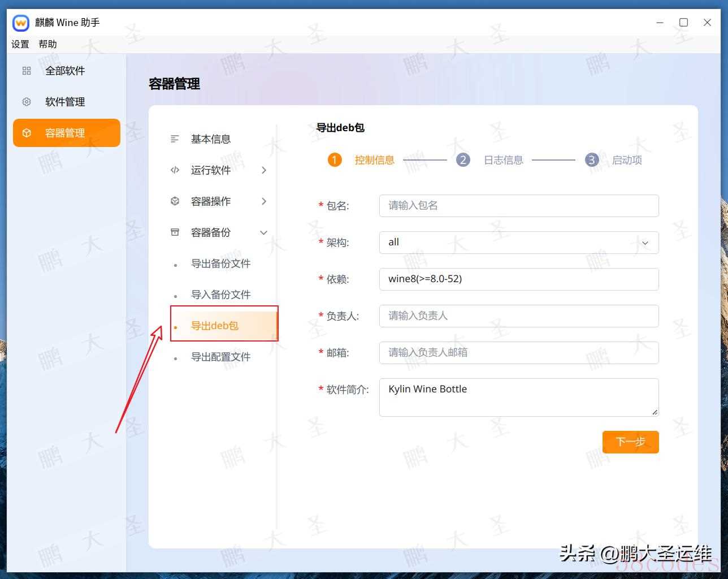The width and height of the screenshot is (728, 579).
Task: Click the 容器备份 archive icon
Action: point(175,232)
